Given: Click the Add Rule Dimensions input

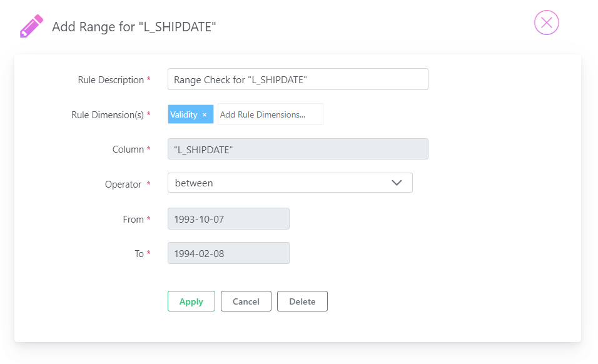Looking at the screenshot, I should click(270, 114).
